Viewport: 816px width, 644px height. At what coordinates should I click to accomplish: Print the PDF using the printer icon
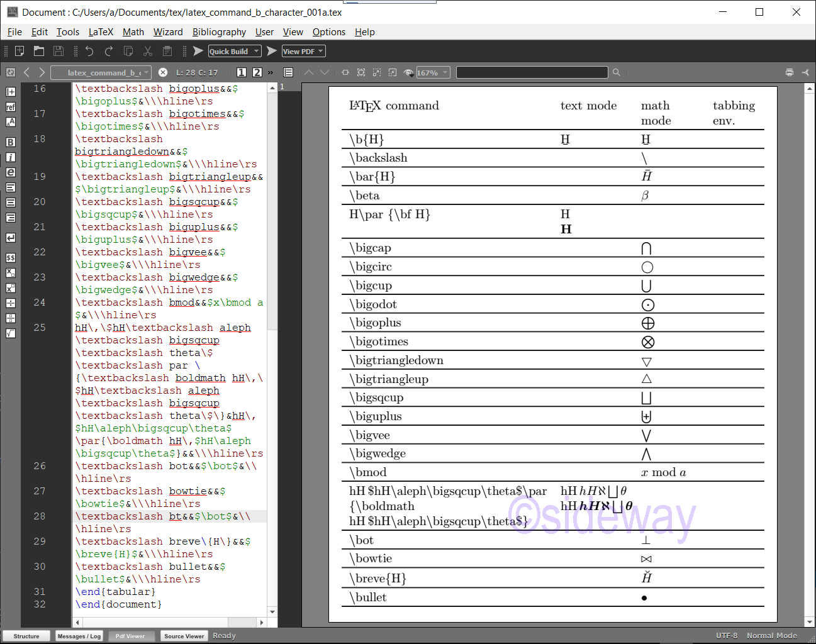(790, 72)
